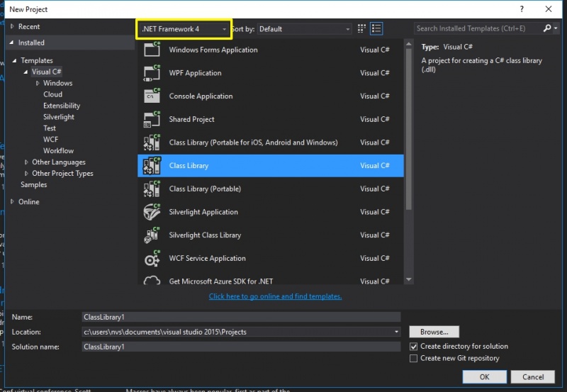Viewport: 567px width, 392px height.
Task: Open the .NET Framework 4 version dropdown
Action: pyautogui.click(x=184, y=29)
